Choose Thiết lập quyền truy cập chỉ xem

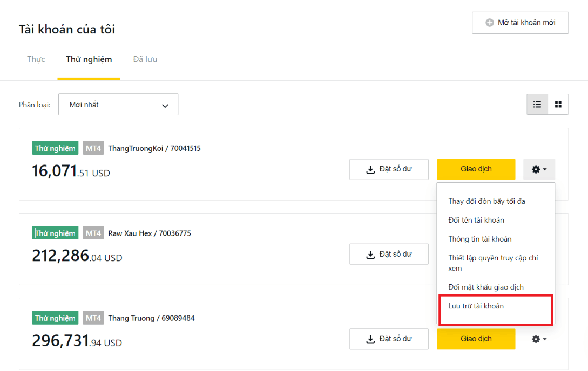(x=493, y=263)
